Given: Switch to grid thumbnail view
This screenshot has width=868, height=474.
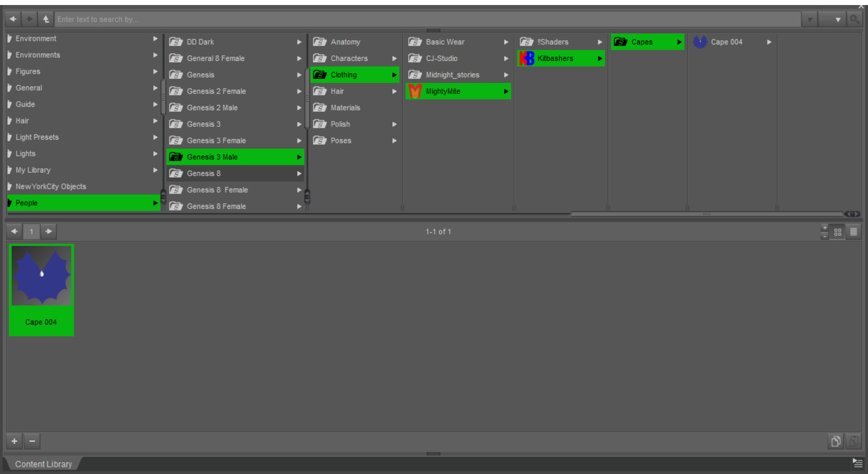Looking at the screenshot, I should 837,232.
